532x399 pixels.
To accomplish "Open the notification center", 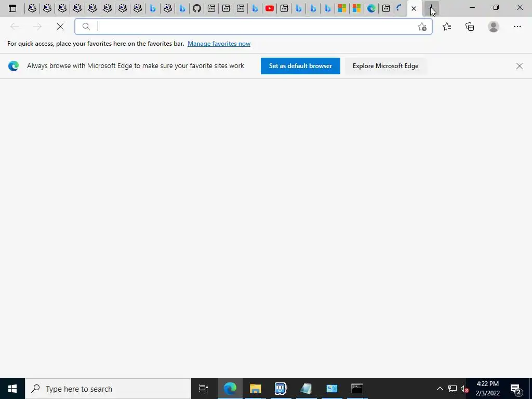I will 516,389.
